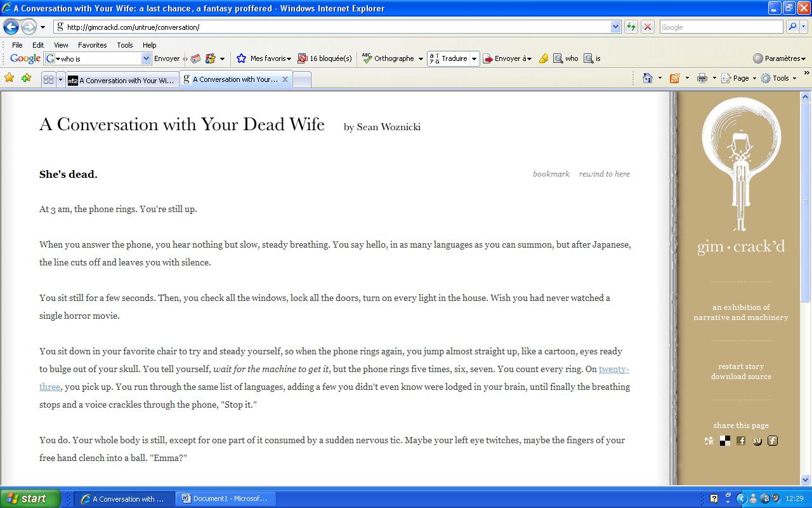Open the Help menu
This screenshot has height=508, width=812.
tap(149, 45)
